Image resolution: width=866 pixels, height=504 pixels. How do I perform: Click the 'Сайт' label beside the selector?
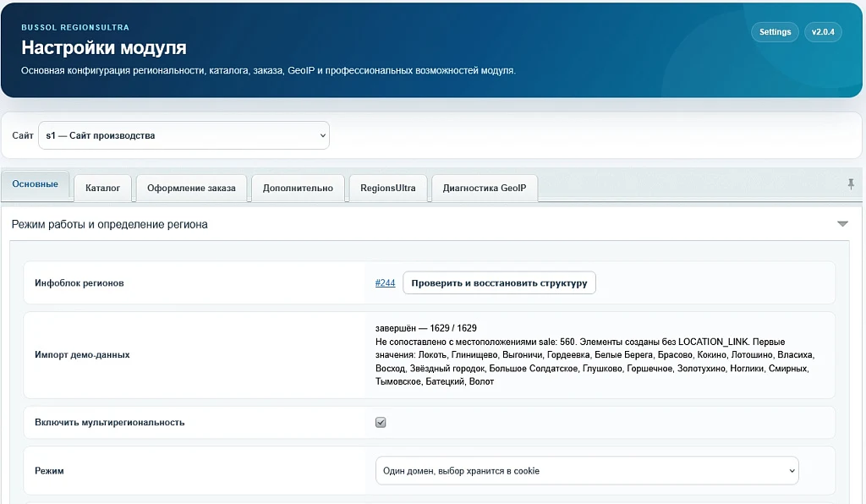click(23, 135)
